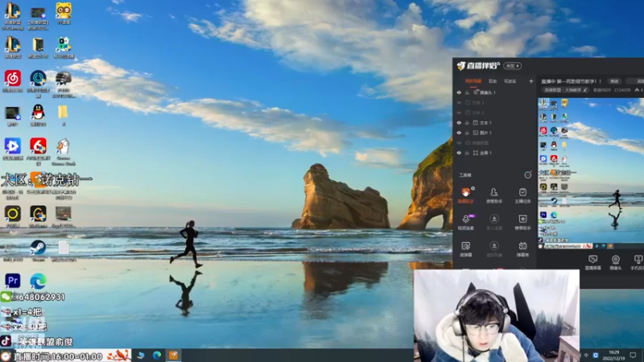Open the green robot desktop shortcut
644x362 pixels.
(64, 47)
